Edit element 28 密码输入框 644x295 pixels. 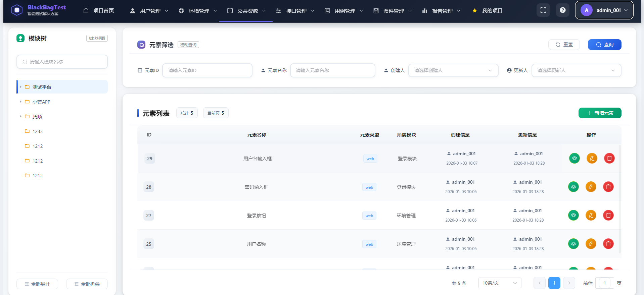coord(591,187)
